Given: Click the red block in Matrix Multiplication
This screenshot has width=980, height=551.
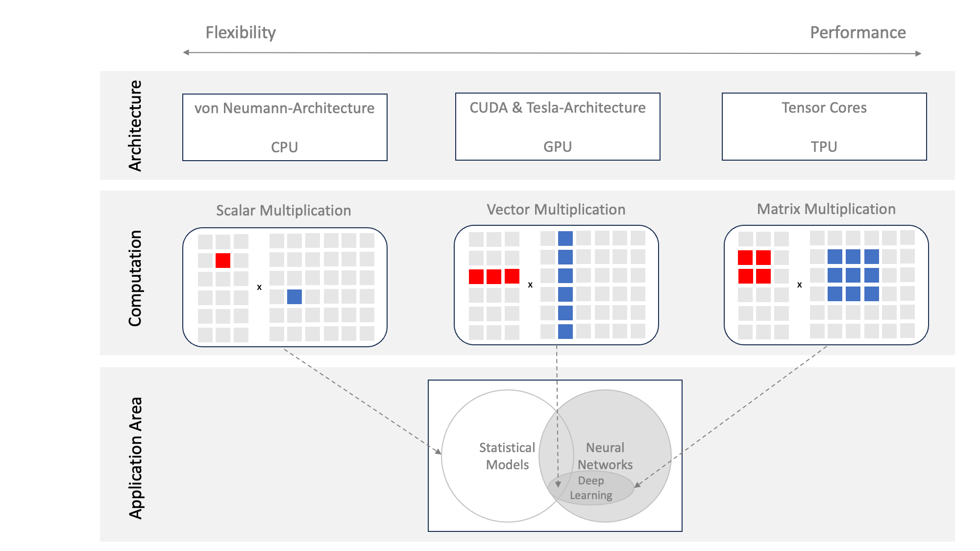Looking at the screenshot, I should point(755,266).
